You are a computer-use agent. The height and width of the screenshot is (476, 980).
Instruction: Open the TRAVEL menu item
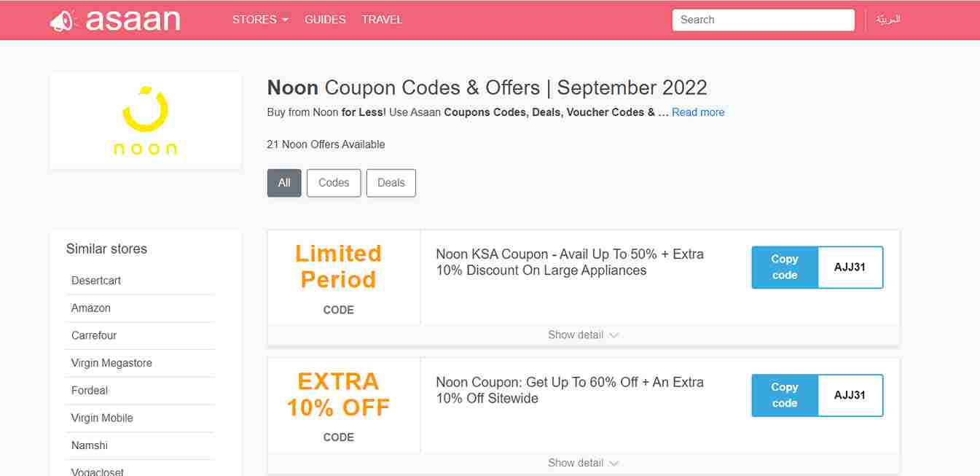(x=382, y=20)
